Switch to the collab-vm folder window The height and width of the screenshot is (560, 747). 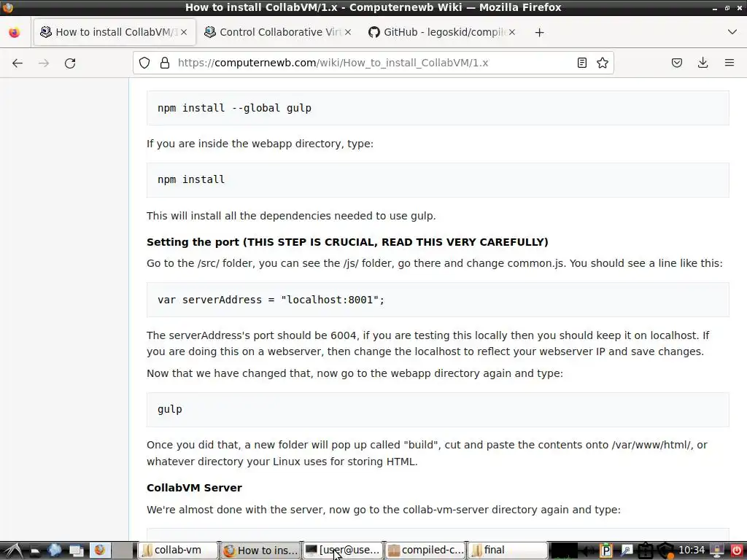pyautogui.click(x=178, y=551)
